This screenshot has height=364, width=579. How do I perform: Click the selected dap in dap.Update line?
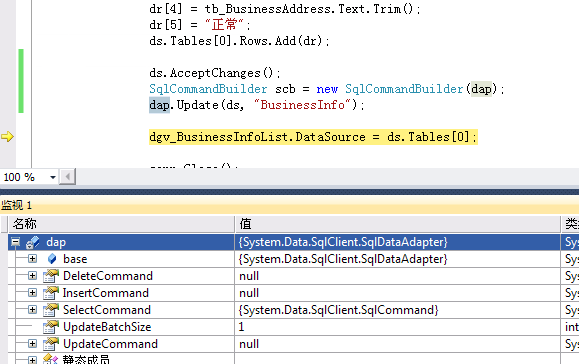tap(159, 105)
